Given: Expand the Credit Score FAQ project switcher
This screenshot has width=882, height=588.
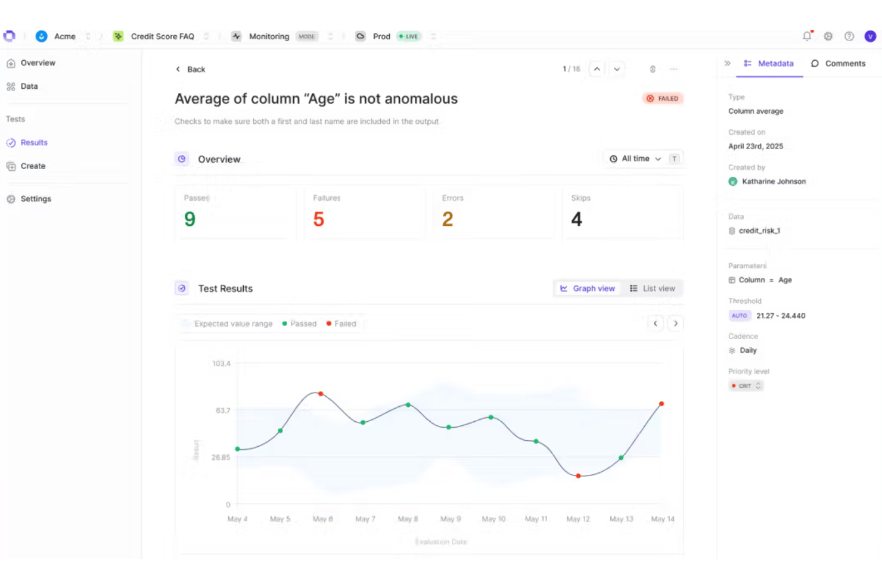Looking at the screenshot, I should [x=206, y=36].
